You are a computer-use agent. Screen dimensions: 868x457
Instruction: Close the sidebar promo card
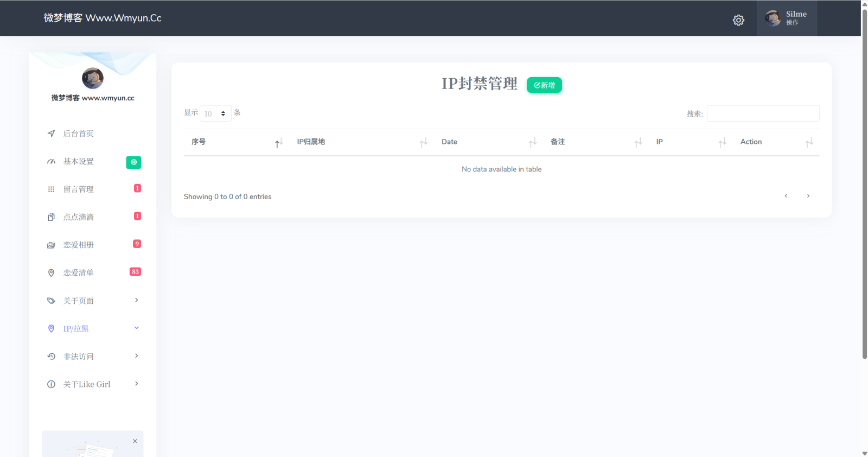135,441
